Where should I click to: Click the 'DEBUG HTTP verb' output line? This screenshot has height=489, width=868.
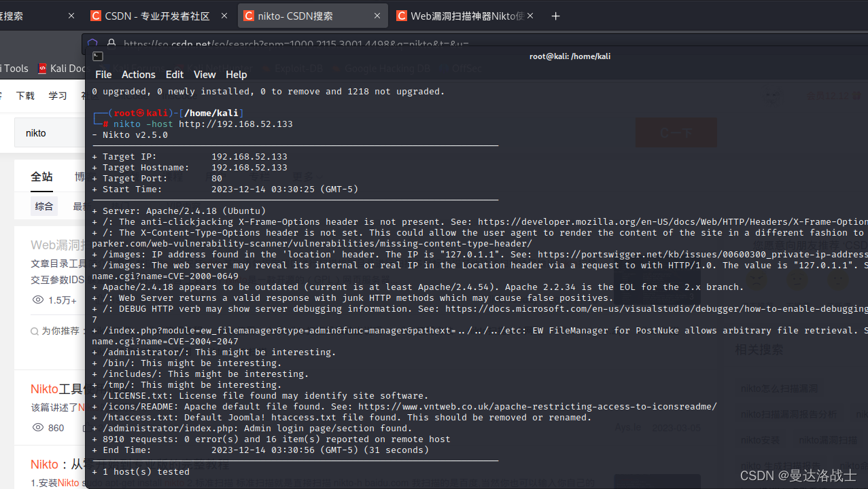click(480, 309)
